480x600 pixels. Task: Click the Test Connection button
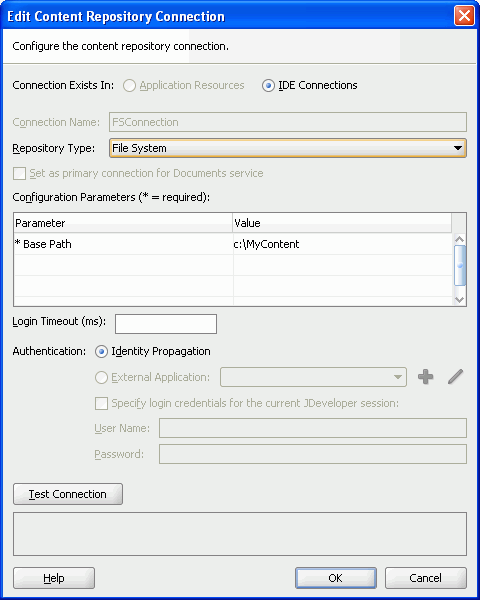[68, 494]
